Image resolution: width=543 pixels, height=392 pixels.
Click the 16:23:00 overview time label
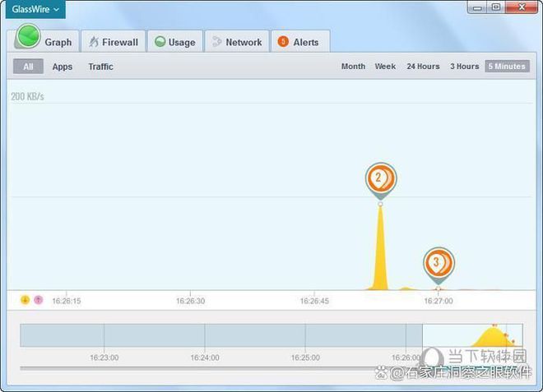104,357
